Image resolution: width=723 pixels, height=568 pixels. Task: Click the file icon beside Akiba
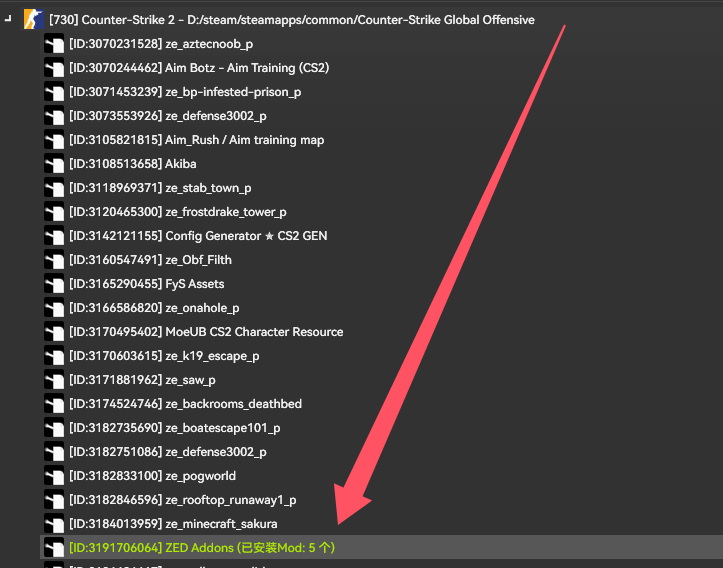tap(54, 164)
